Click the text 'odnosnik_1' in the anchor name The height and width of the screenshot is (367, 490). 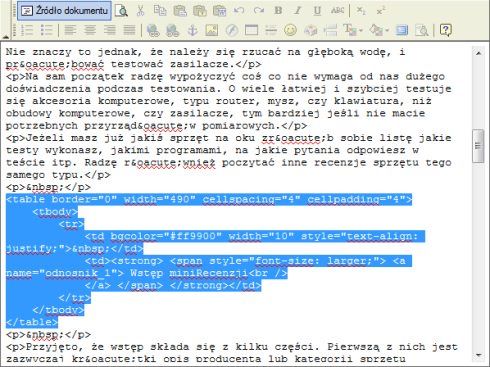tap(78, 273)
